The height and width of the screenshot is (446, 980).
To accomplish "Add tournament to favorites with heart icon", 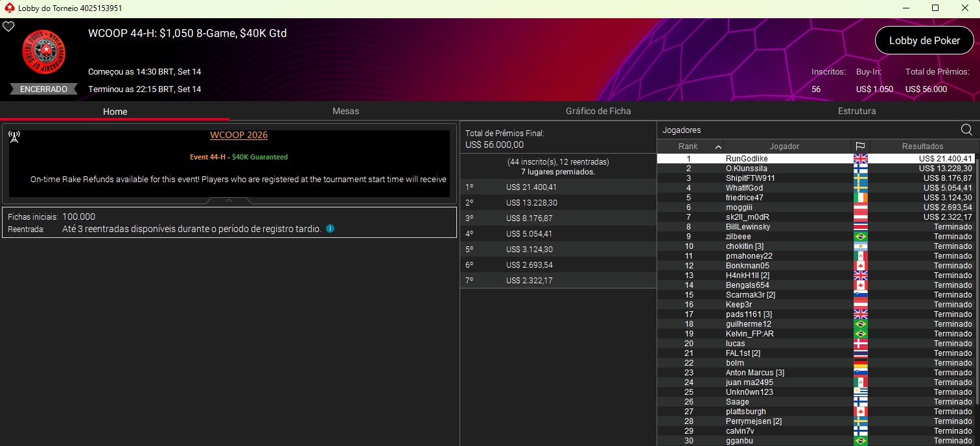I will [8, 27].
